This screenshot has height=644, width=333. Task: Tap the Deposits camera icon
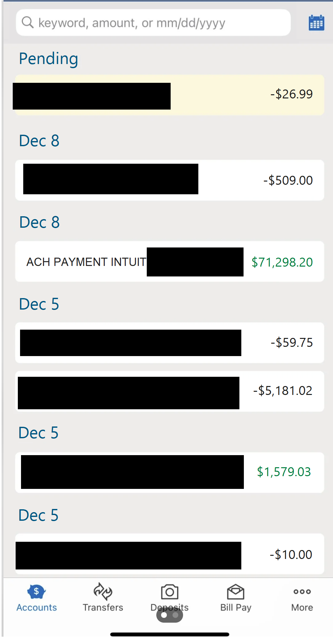169,592
